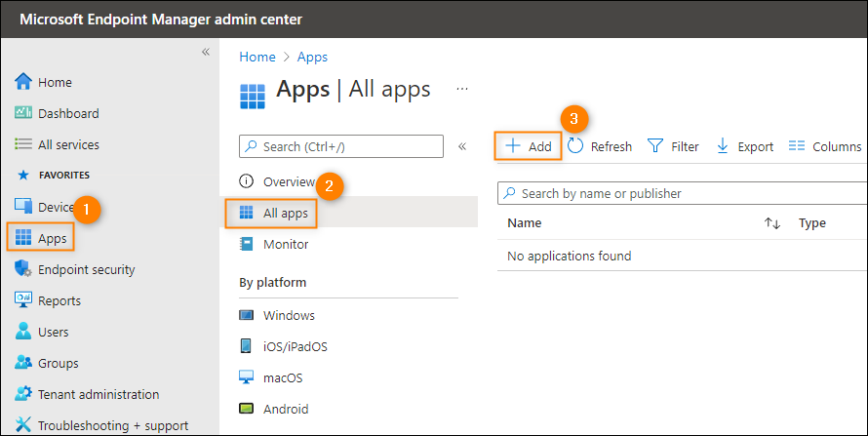Click the All services list icon
Screen dimensions: 868x436
coord(23,144)
